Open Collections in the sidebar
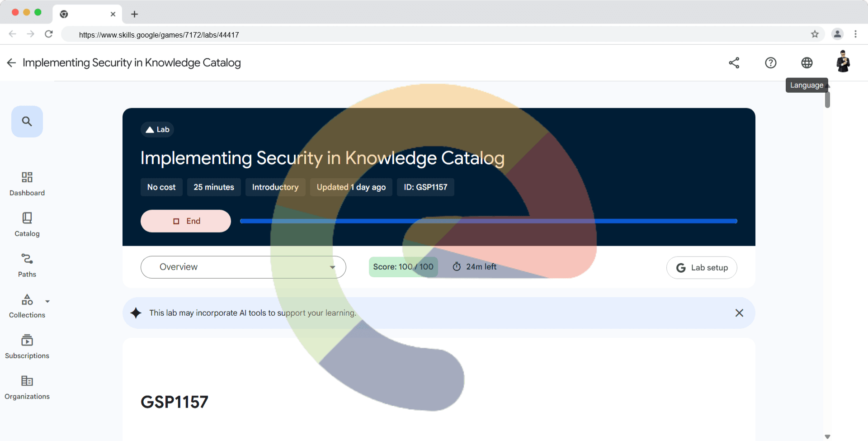 tap(27, 306)
